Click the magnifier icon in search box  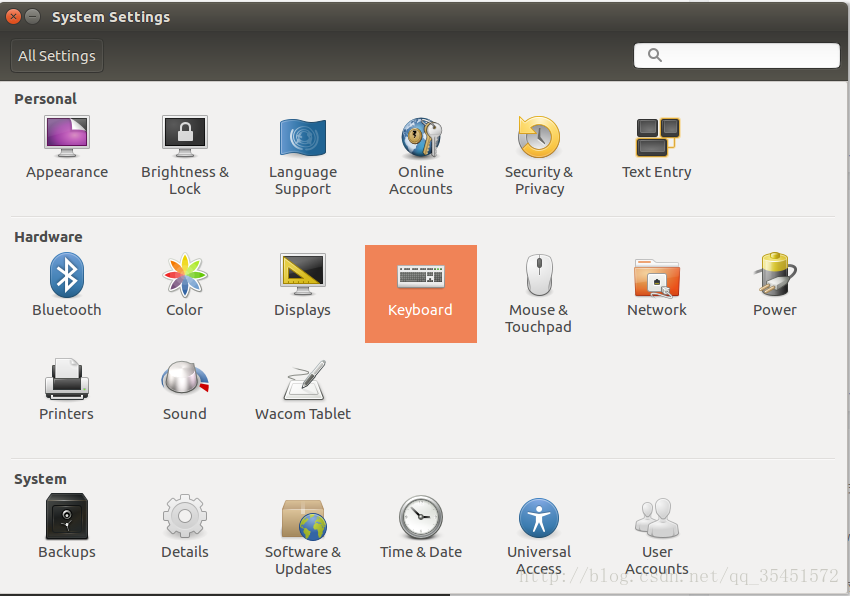(655, 55)
